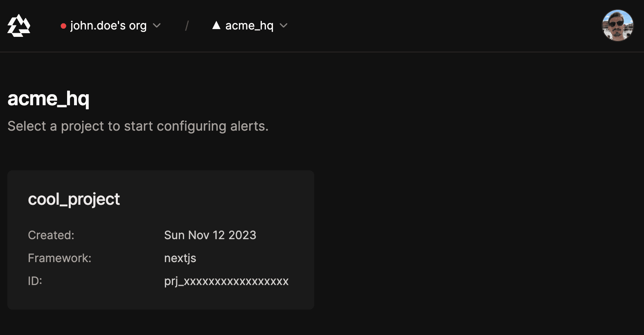Expand the chevron next to acme_hq breadcrumb

point(284,25)
